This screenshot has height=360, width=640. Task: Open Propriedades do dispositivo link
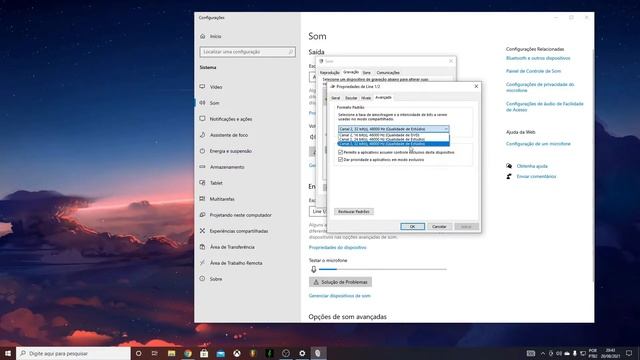pyautogui.click(x=338, y=247)
